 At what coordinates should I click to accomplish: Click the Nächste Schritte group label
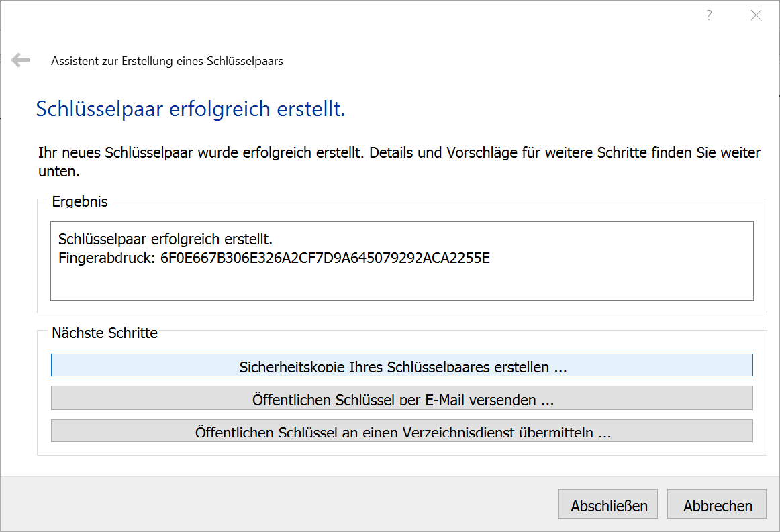[104, 333]
